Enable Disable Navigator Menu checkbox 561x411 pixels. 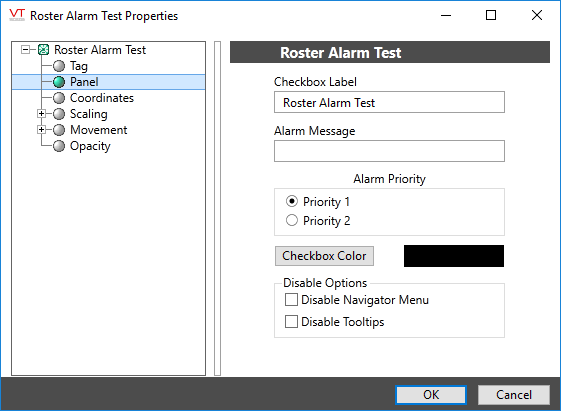[291, 300]
